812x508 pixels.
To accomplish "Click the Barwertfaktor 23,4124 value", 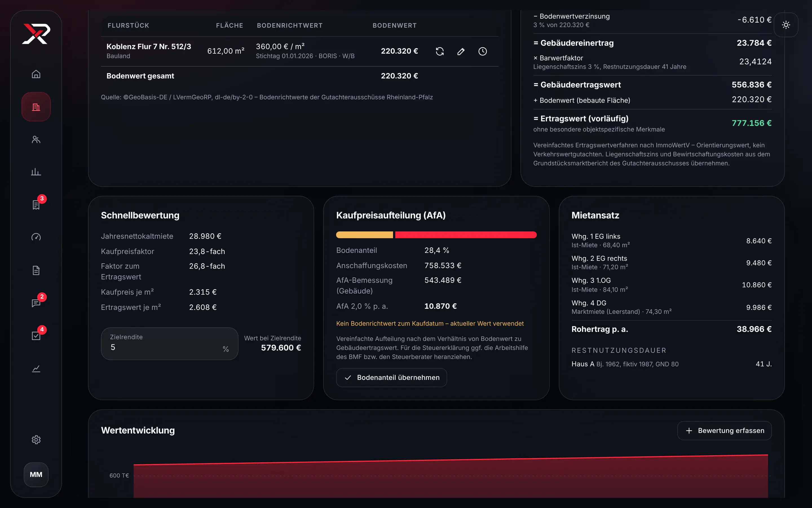I will pos(755,62).
